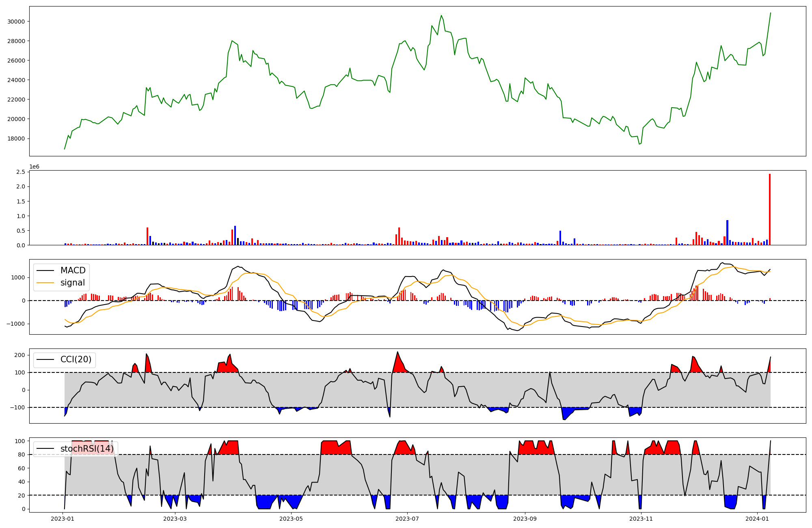The height and width of the screenshot is (528, 812).
Task: Click the 2023-03 x-axis date label
Action: (x=175, y=519)
